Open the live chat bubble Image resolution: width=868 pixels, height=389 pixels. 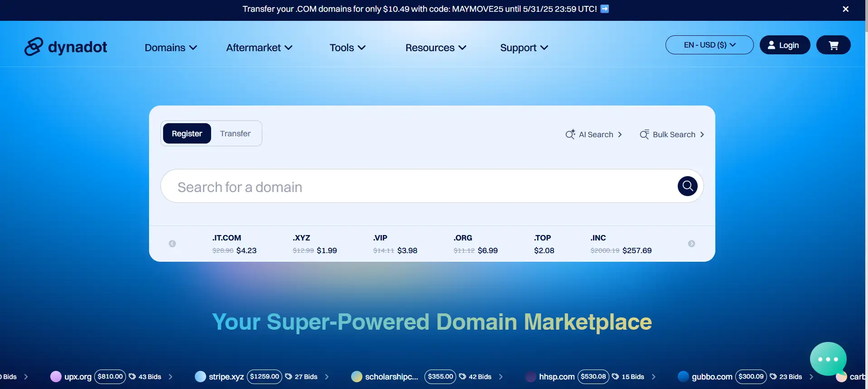click(x=828, y=359)
